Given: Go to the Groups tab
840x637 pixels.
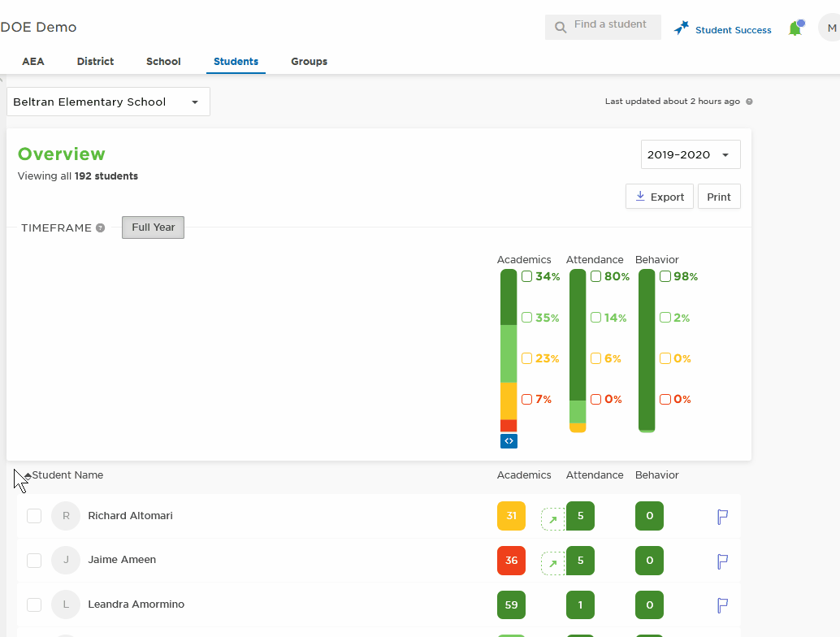Looking at the screenshot, I should click(309, 61).
